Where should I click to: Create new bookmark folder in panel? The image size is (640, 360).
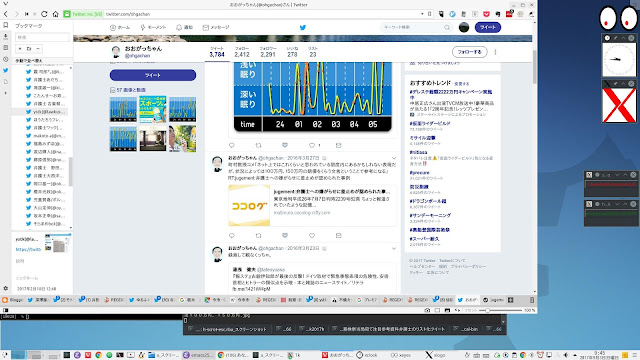point(29,49)
